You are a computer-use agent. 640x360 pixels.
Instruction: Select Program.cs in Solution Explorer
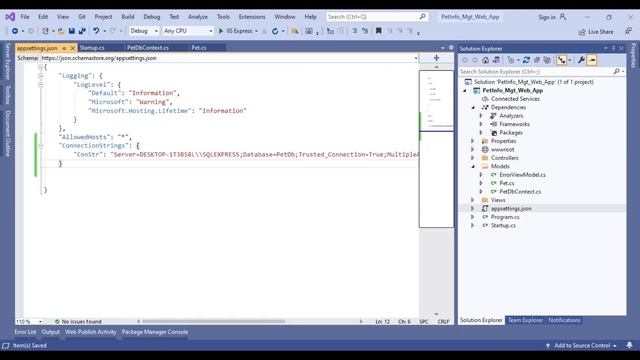pyautogui.click(x=505, y=217)
